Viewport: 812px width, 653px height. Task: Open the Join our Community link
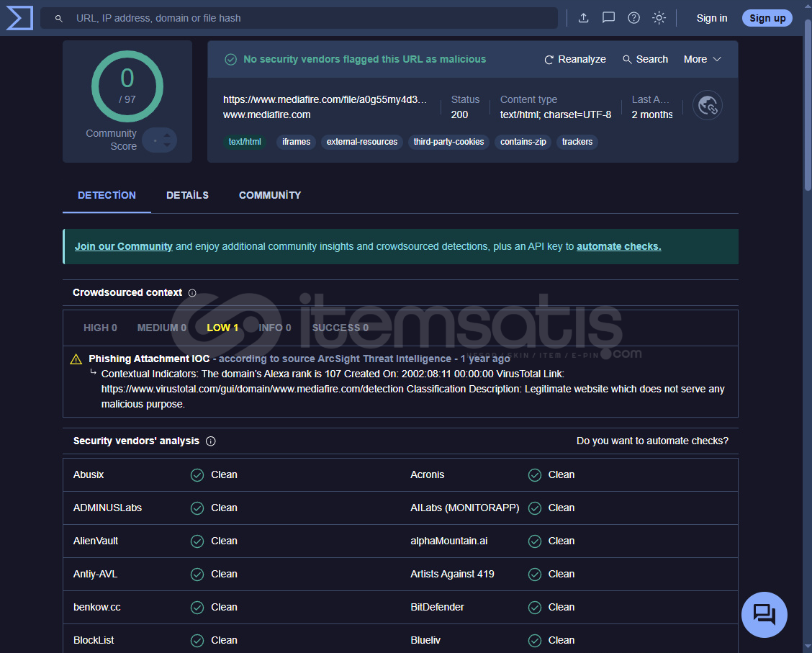[x=123, y=246]
